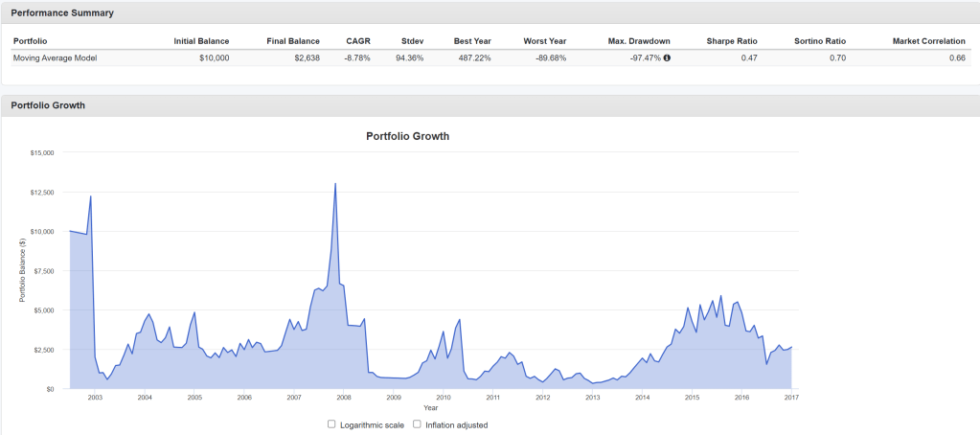Click the highest chart peak near 2008

tap(335, 183)
